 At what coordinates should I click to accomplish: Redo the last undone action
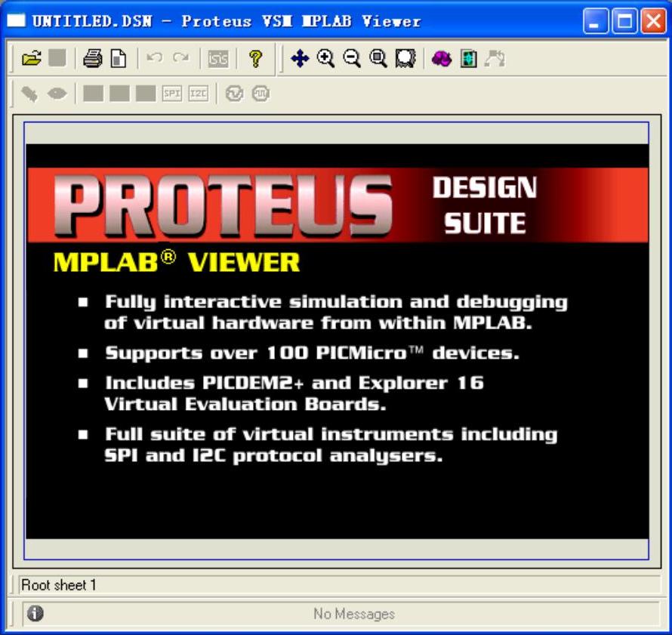tap(181, 58)
